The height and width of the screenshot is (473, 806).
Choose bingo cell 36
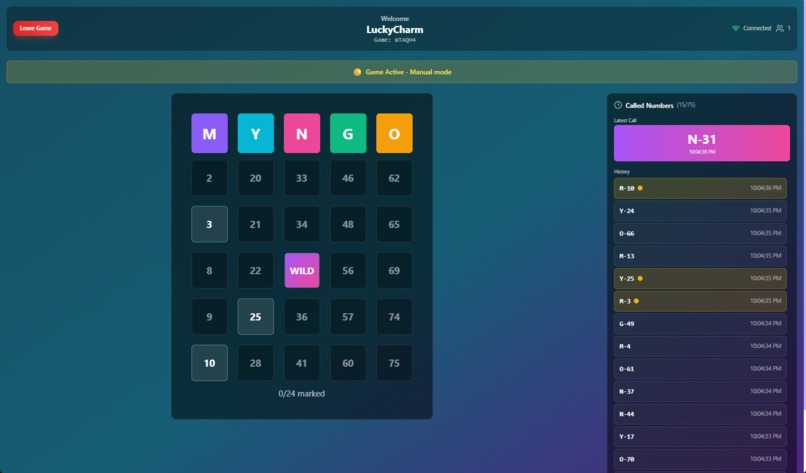point(302,317)
